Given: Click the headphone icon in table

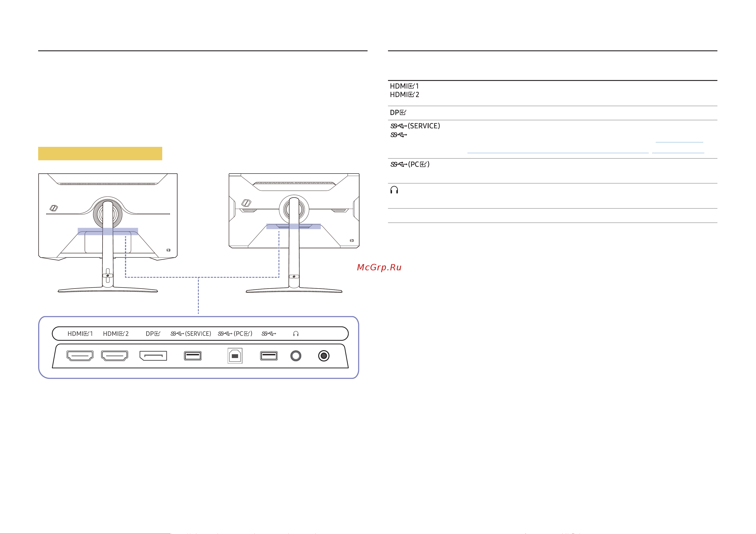Looking at the screenshot, I should point(394,190).
